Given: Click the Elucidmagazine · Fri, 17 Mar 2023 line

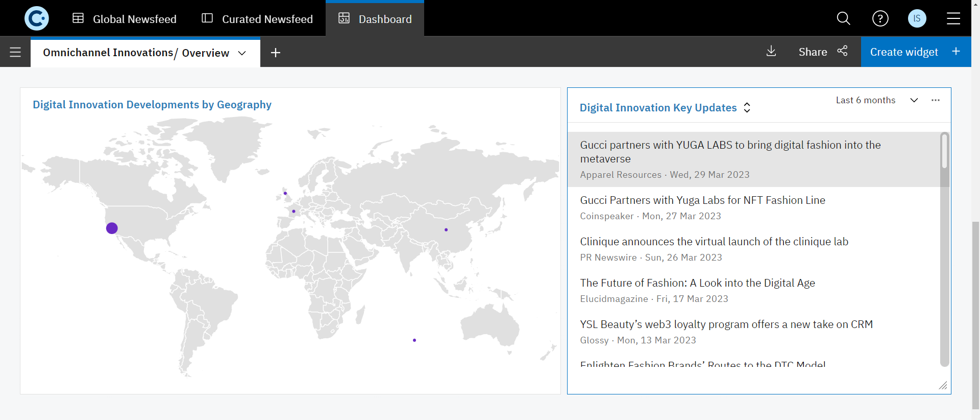Looking at the screenshot, I should (654, 299).
